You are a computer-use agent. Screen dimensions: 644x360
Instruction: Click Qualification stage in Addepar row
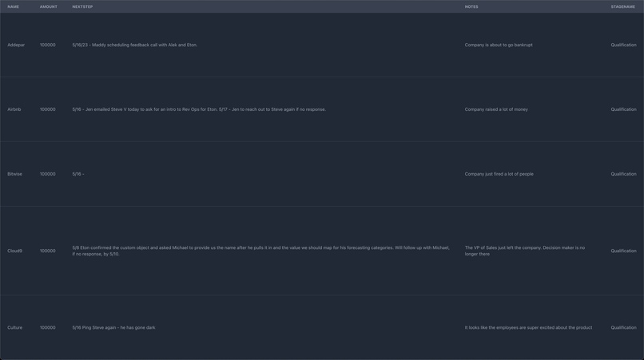(x=623, y=45)
